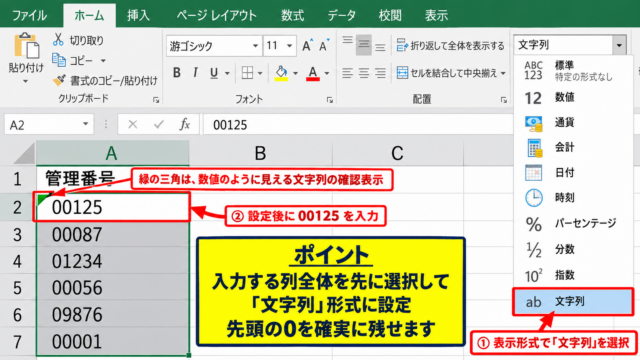Select 文字列 text format
Viewport: 640px width, 360px height.
(573, 302)
